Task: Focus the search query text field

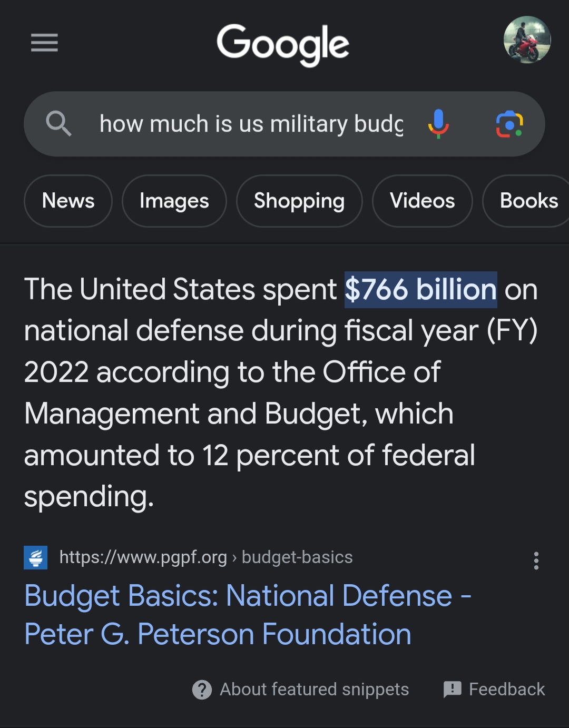Action: tap(251, 124)
